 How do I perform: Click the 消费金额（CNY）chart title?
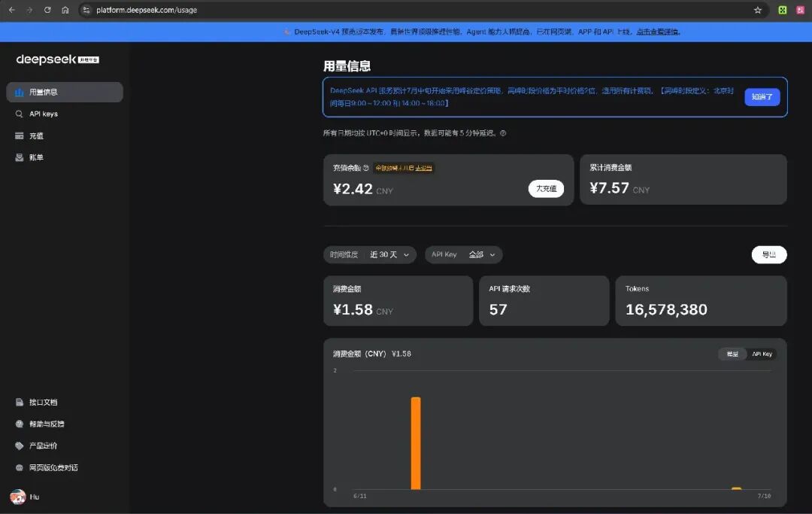tap(359, 354)
